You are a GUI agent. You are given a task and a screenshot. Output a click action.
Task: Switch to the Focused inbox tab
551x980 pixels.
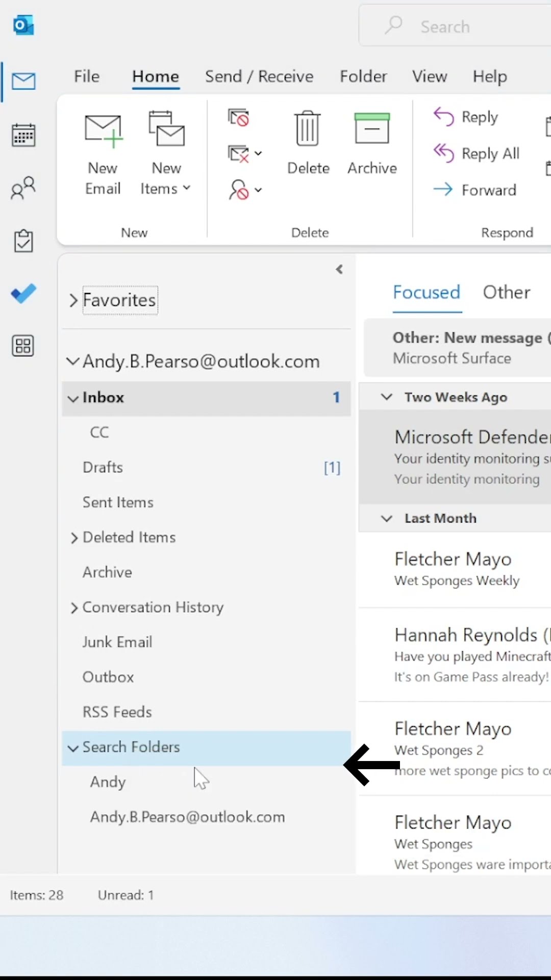(427, 292)
